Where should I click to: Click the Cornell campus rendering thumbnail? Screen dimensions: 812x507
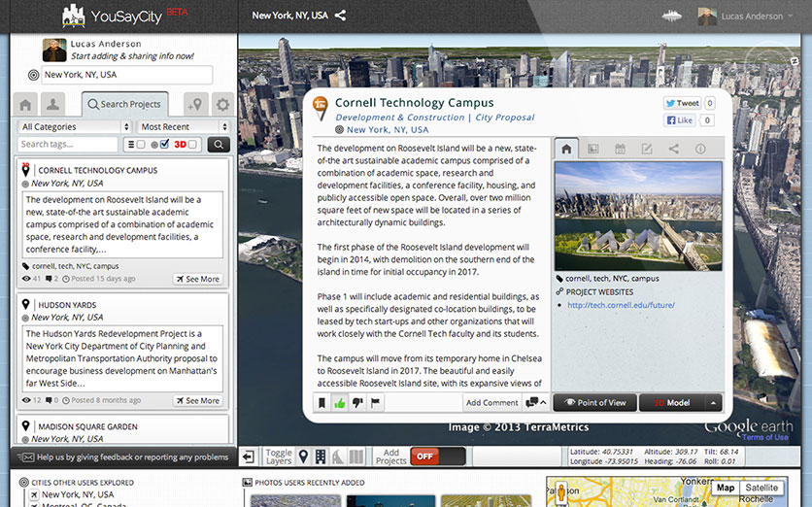coord(638,216)
